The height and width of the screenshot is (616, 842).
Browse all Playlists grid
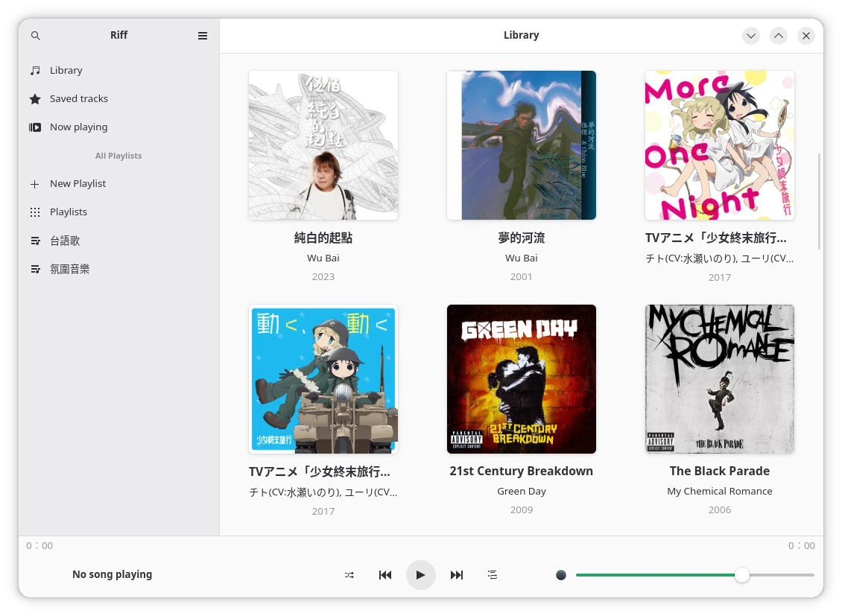(69, 212)
